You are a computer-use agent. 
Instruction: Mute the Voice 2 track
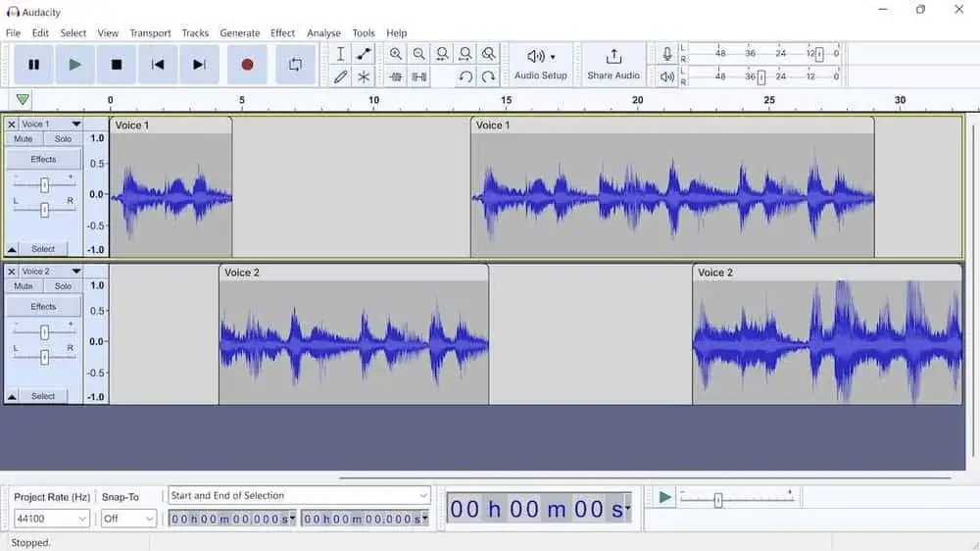pos(24,286)
